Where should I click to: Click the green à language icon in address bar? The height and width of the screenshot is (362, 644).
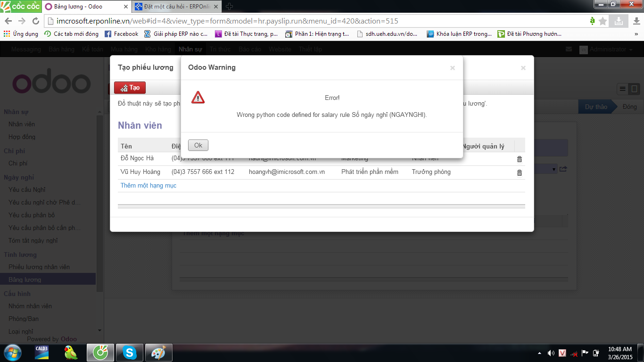tap(592, 21)
